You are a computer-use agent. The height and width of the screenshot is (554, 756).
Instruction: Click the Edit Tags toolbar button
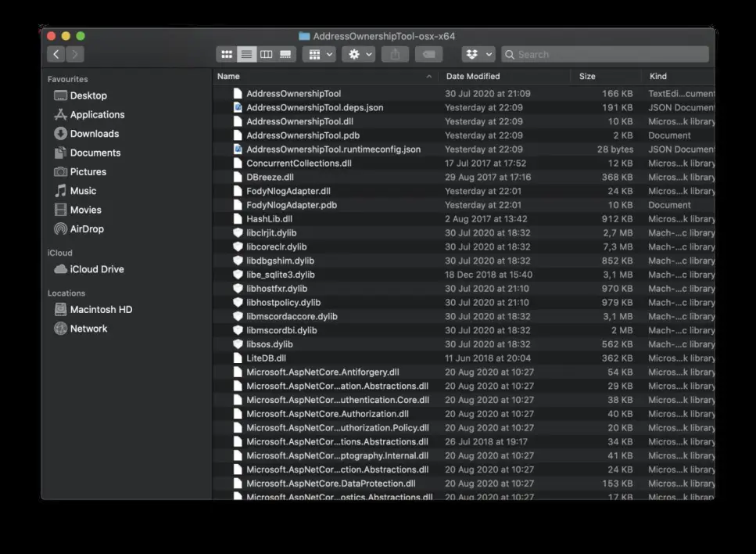point(429,54)
